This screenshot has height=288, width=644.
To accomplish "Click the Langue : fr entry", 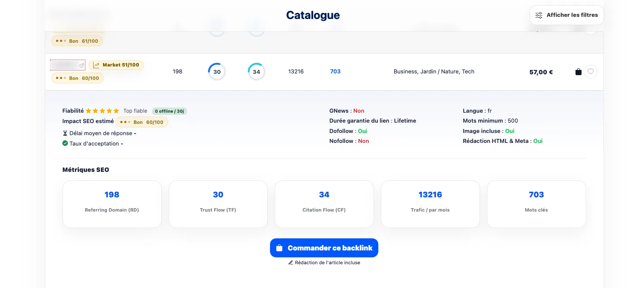I will point(477,111).
